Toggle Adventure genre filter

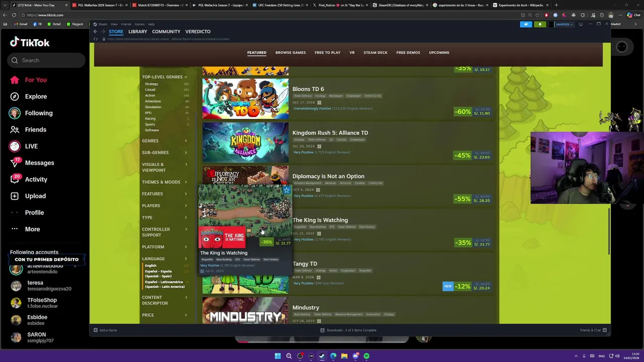(x=153, y=101)
